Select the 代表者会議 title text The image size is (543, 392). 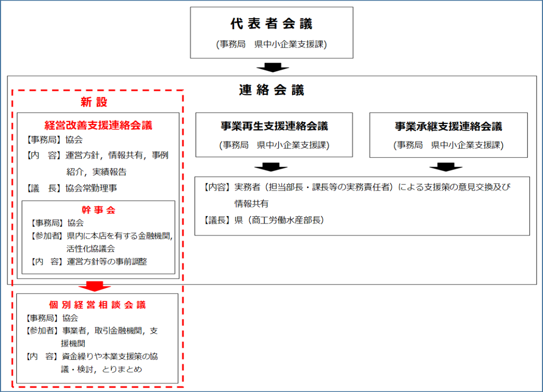click(271, 24)
